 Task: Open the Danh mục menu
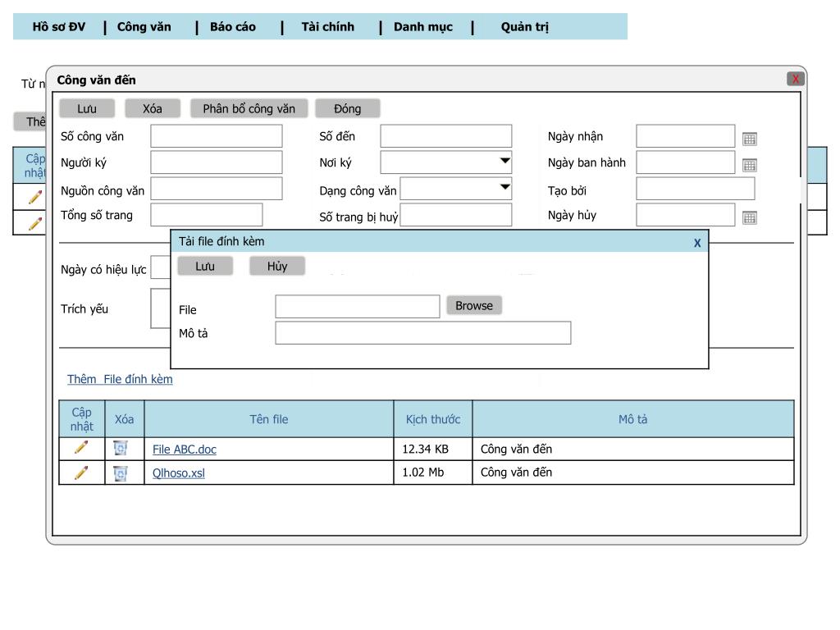[423, 27]
